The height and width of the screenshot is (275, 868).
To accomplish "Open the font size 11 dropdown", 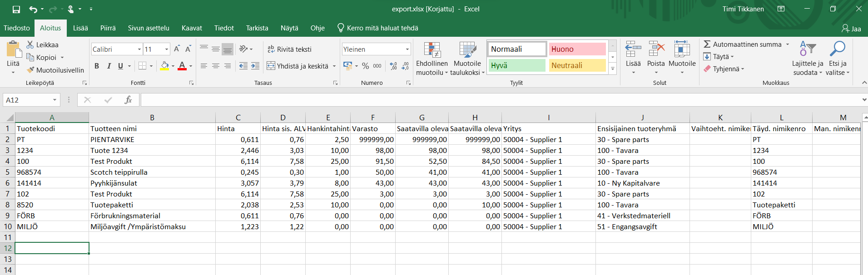I will [x=167, y=49].
